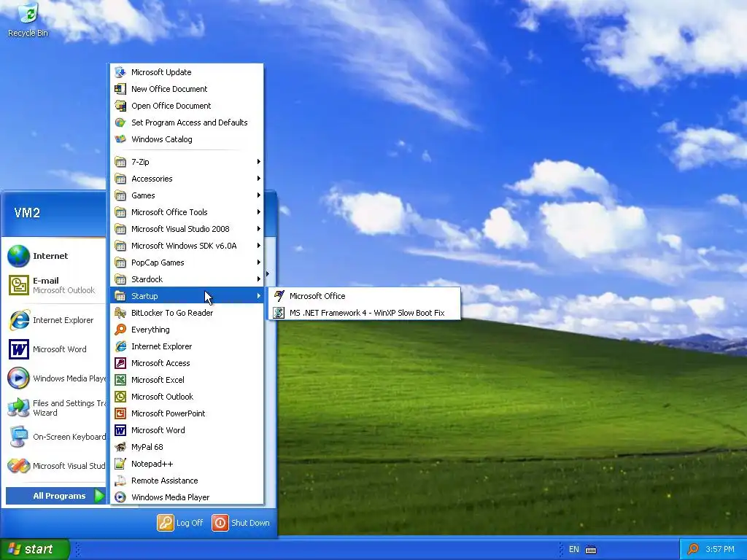Select MS .NET Framework 4 - WinXP Slow Boot Fix

click(365, 313)
